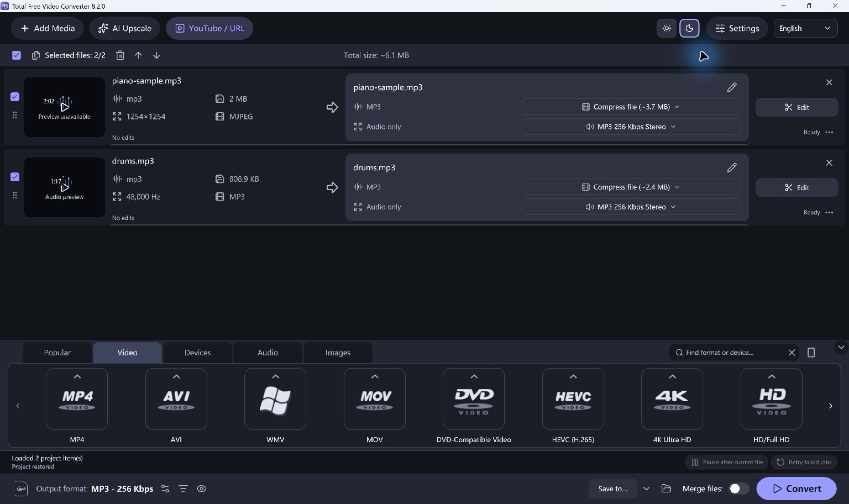849x504 pixels.
Task: Click the light theme sun icon
Action: pyautogui.click(x=667, y=28)
